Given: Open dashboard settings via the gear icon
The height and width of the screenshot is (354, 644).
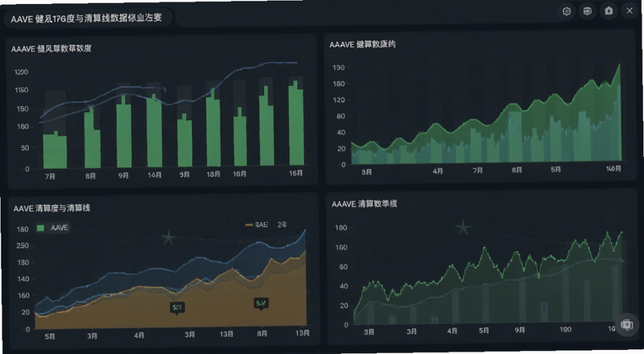Looking at the screenshot, I should tap(567, 11).
